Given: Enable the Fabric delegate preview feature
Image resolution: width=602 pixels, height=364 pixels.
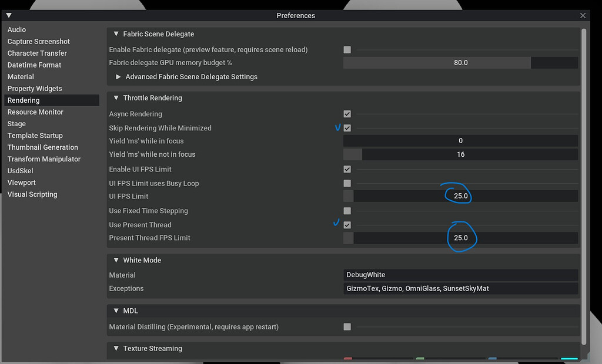Looking at the screenshot, I should [347, 50].
